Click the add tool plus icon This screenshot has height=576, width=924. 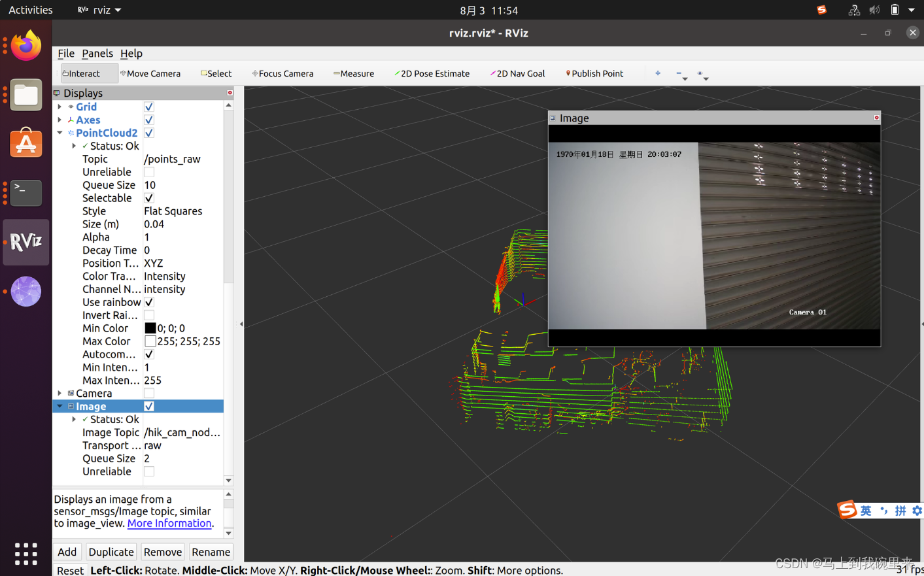(x=658, y=73)
